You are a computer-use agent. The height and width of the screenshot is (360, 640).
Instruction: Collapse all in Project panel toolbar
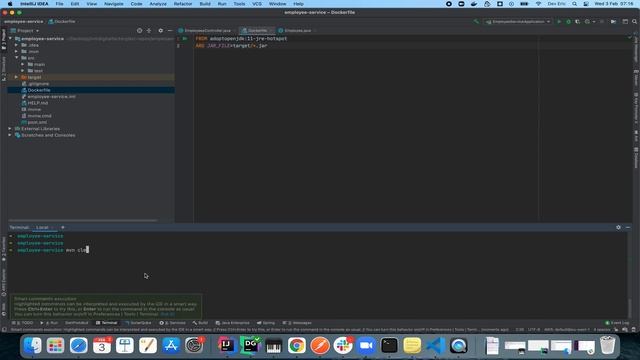coord(149,31)
